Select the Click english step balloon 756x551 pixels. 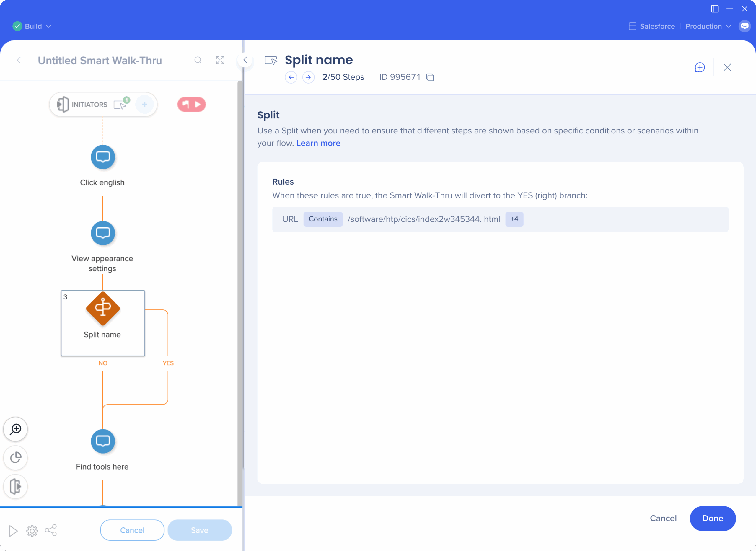pos(103,157)
